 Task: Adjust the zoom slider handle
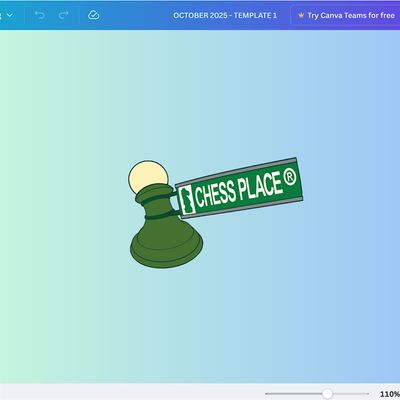327,394
